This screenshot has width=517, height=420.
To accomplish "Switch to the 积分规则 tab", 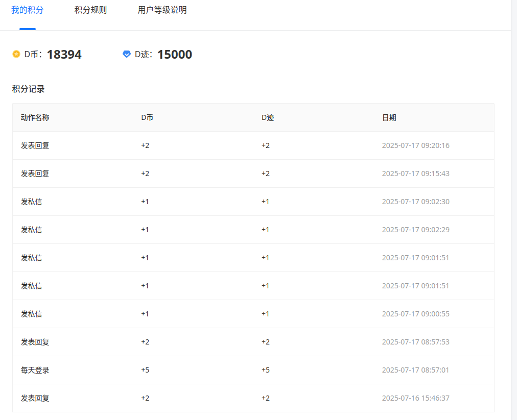I will click(90, 10).
